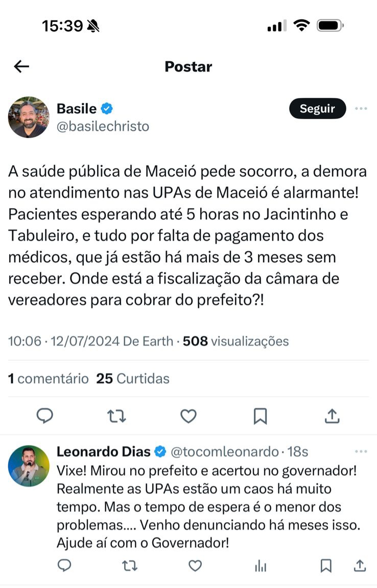
Task: Open Basile's profile picture
Action: [29, 117]
